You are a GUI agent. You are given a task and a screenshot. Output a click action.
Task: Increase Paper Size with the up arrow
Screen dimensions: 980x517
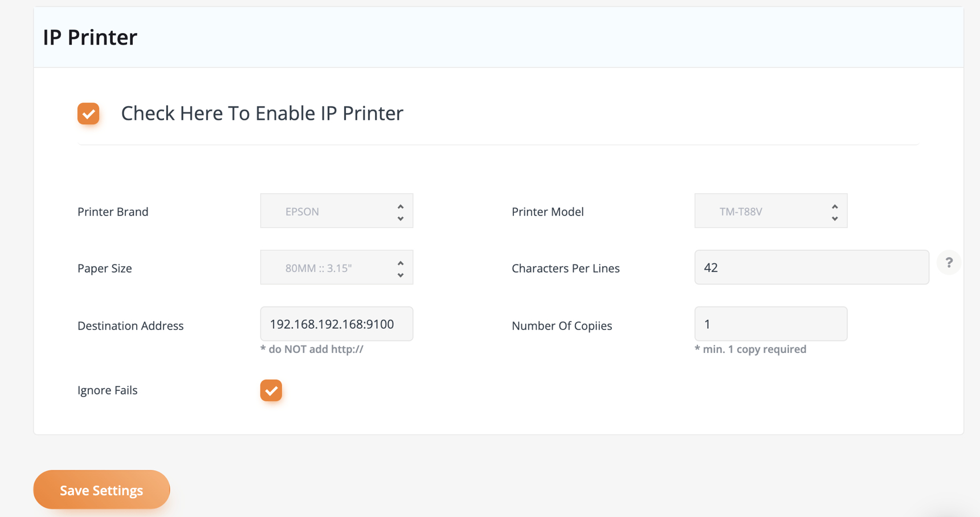[x=399, y=262]
